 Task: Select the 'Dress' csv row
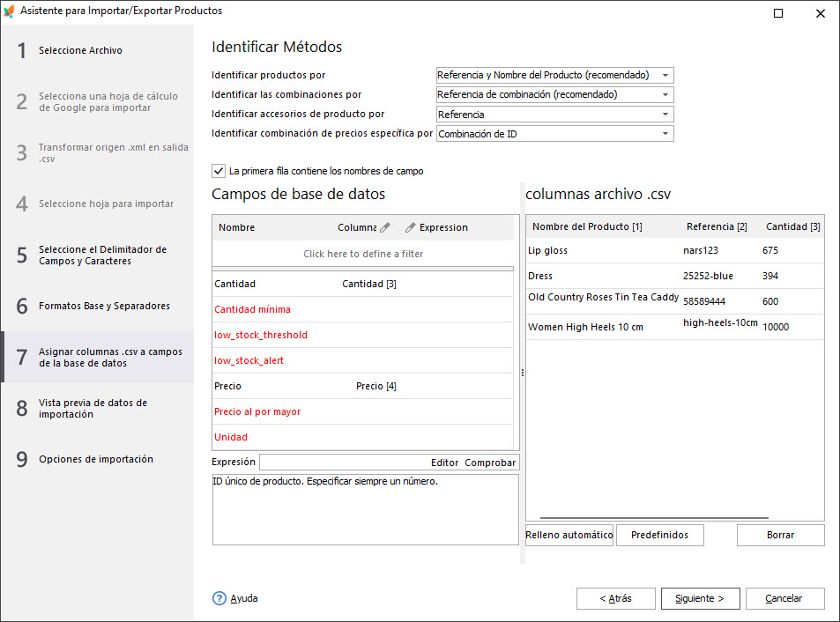(x=675, y=277)
